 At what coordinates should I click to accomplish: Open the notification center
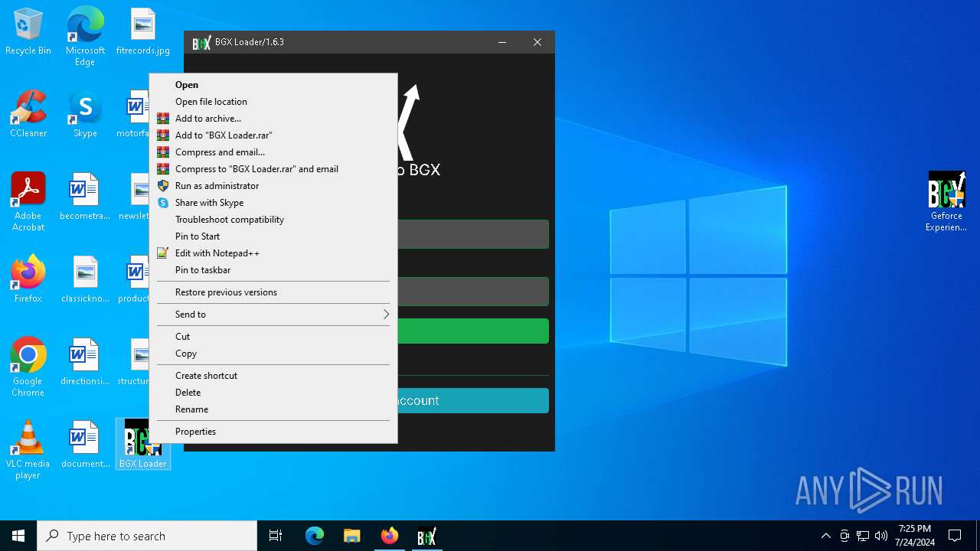point(955,536)
